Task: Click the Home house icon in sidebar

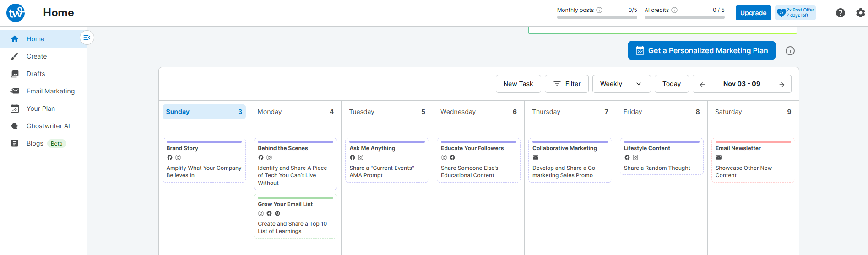Action: [x=15, y=39]
